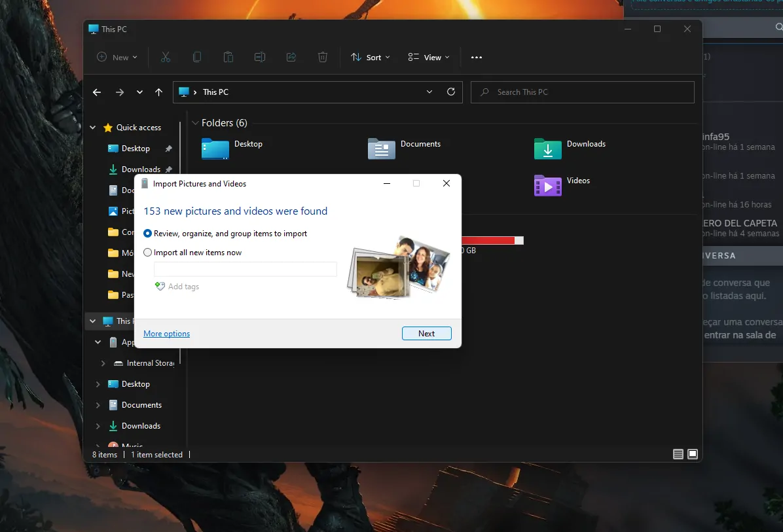Click the red drive usage bar
Image resolution: width=783 pixels, height=532 pixels.
click(492, 241)
